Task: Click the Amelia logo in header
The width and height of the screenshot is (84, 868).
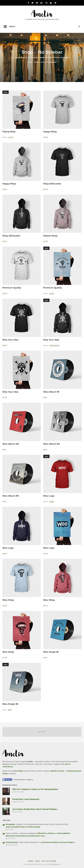Action: (x=42, y=14)
